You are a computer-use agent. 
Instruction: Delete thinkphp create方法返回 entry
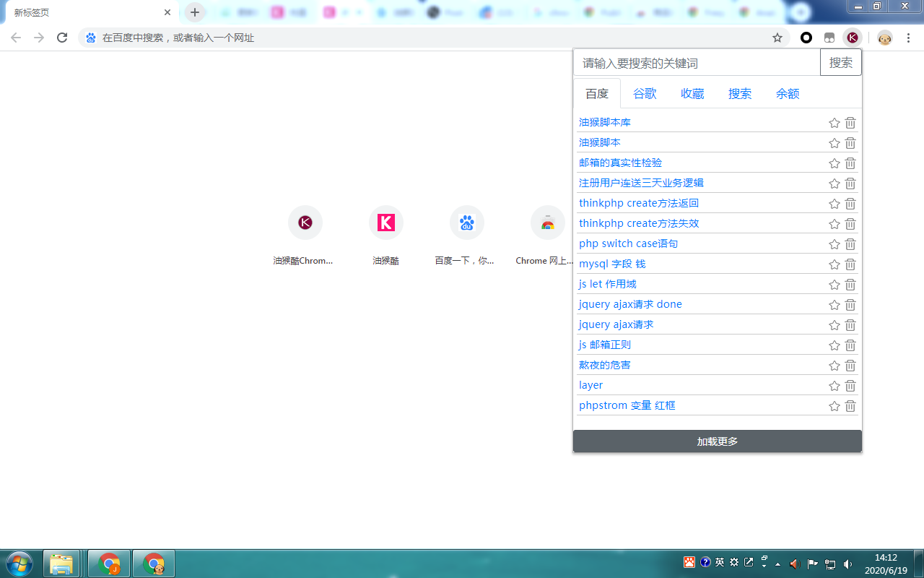point(850,204)
